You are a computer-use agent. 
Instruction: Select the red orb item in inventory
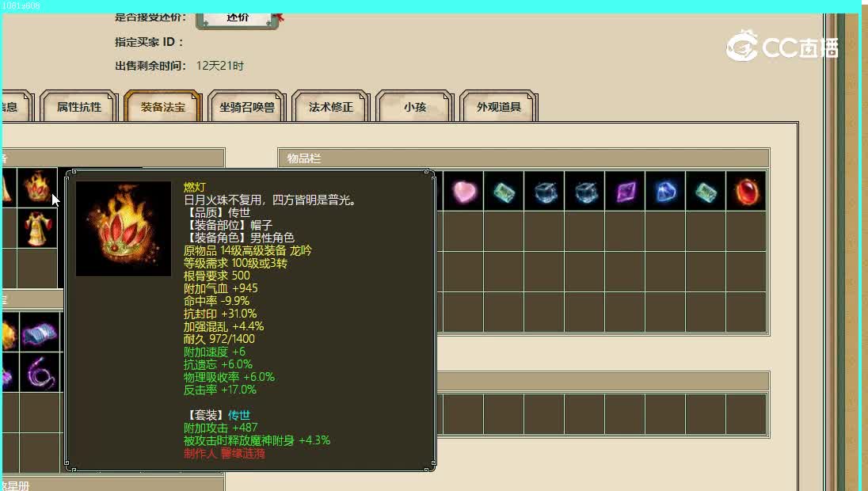[746, 191]
